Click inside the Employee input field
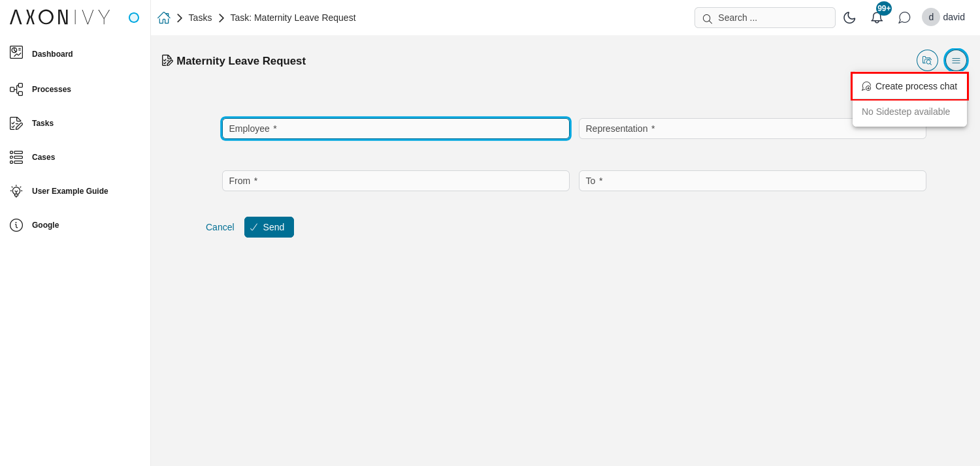Screen dimensions: 980x466 click(x=395, y=129)
